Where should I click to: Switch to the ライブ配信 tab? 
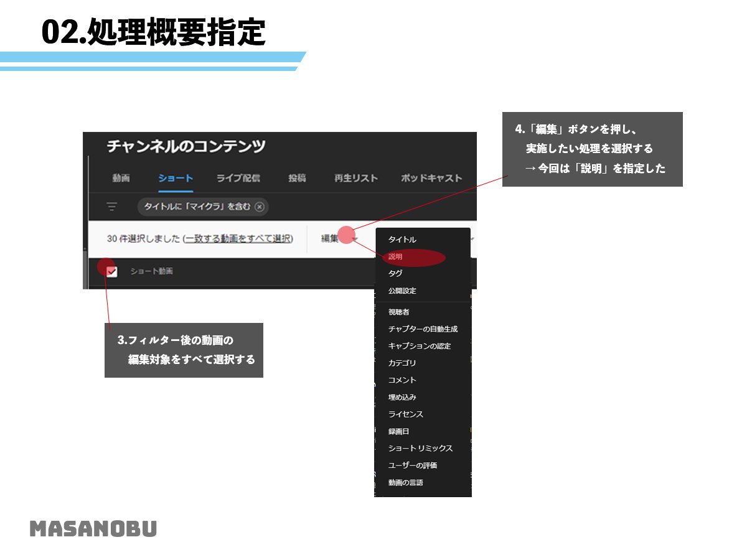[x=238, y=178]
